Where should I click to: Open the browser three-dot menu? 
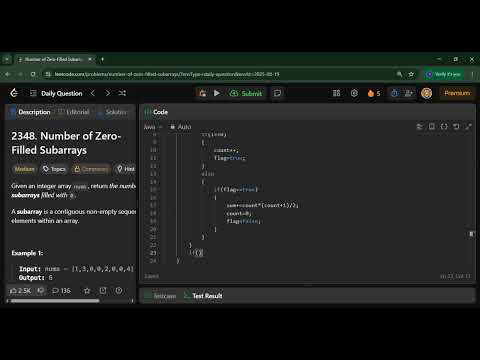coord(473,74)
